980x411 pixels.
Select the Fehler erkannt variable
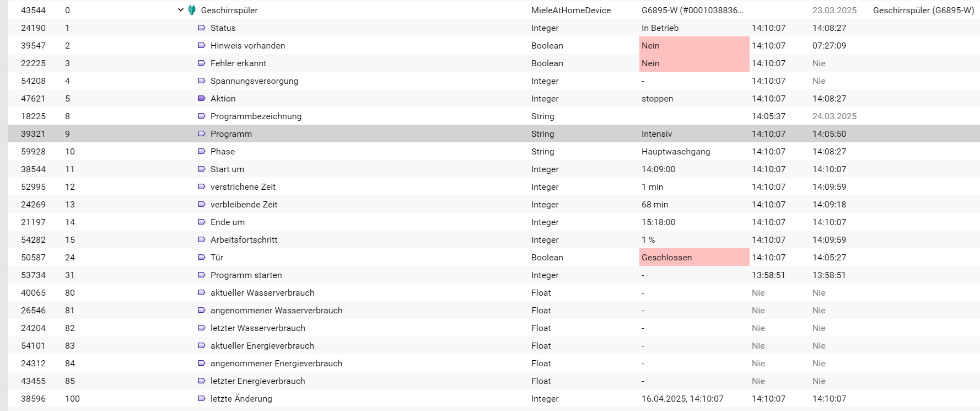pyautogui.click(x=238, y=63)
